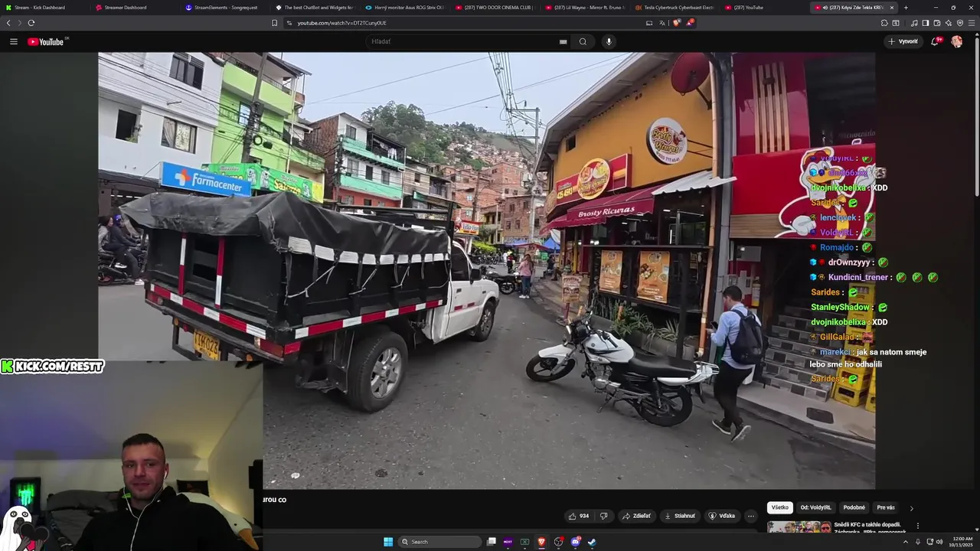The width and height of the screenshot is (980, 551).
Task: Start voice search with the microphone icon
Action: [609, 41]
